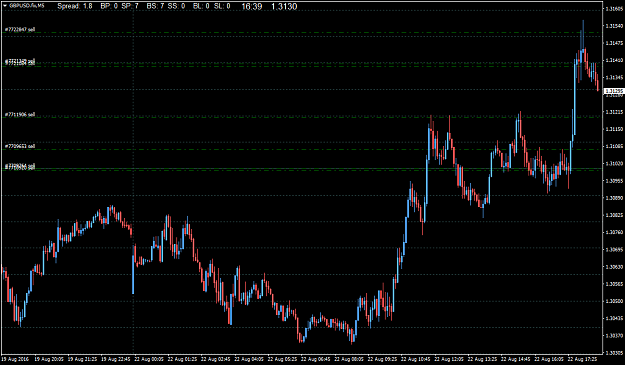
Task: Select the #7709653 sell order label
Action: pos(20,146)
